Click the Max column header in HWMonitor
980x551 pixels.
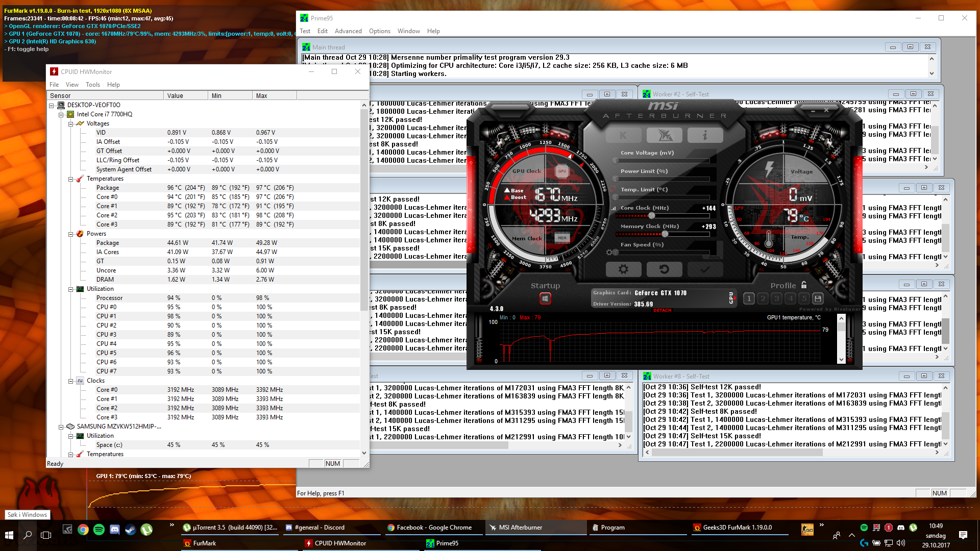(x=275, y=95)
